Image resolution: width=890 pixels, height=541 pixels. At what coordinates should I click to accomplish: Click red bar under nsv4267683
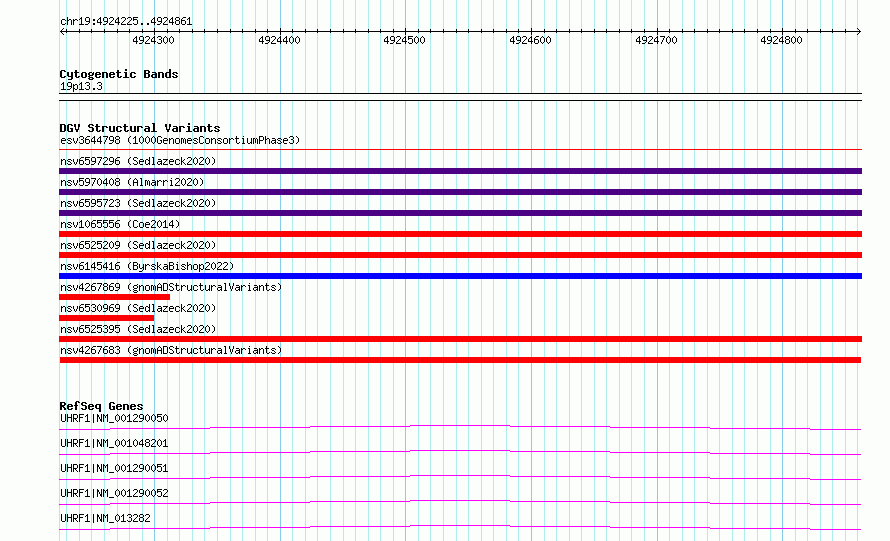coord(460,360)
